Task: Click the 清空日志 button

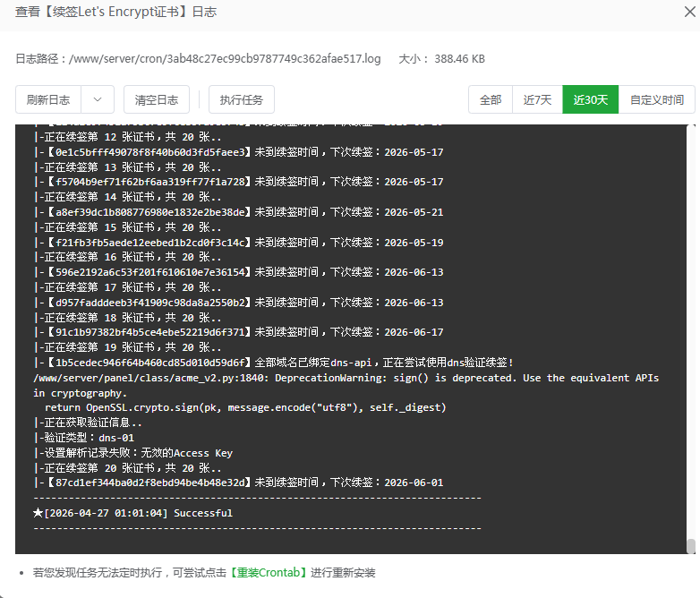Action: tap(157, 99)
